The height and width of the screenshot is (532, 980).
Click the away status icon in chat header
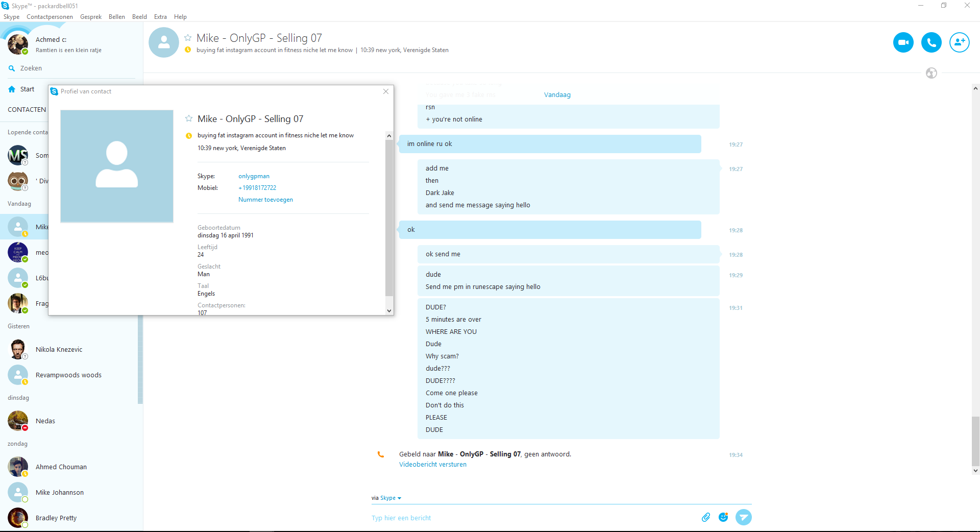coord(188,50)
